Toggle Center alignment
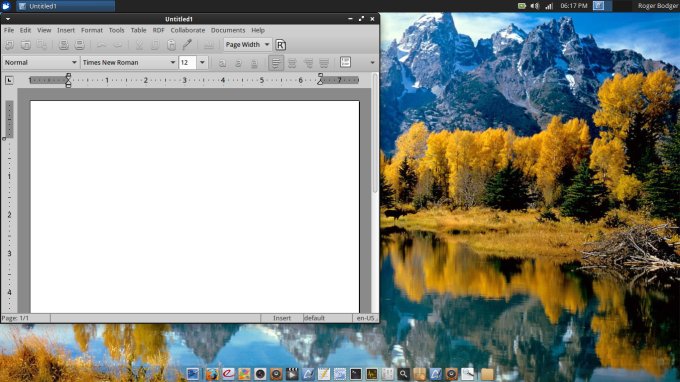This screenshot has width=680, height=382. pos(292,63)
